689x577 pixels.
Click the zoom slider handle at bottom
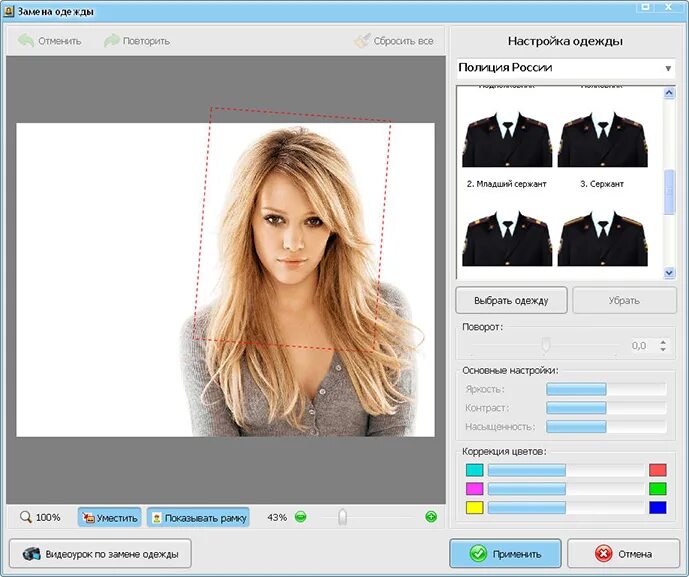(342, 517)
